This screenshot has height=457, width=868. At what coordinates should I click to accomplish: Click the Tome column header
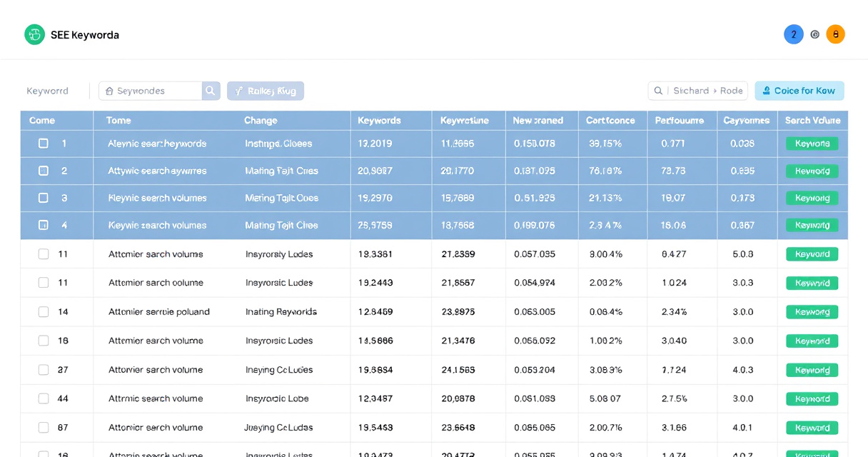click(118, 121)
